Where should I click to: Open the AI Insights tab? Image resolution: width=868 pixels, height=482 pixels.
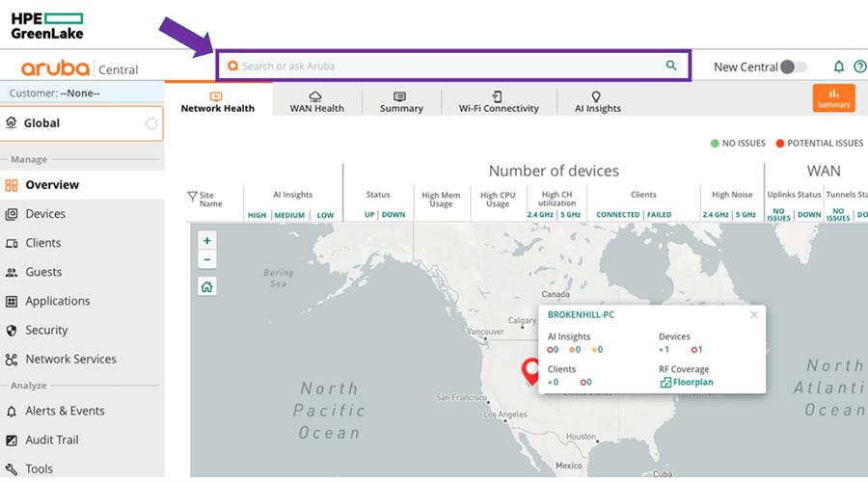pyautogui.click(x=597, y=101)
